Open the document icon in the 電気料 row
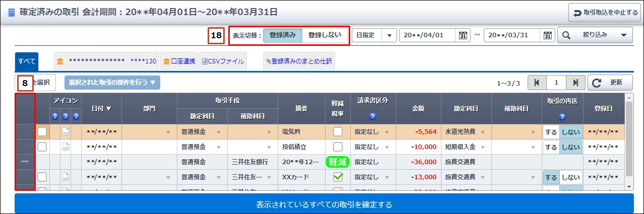The height and width of the screenshot is (214, 644). (66, 132)
